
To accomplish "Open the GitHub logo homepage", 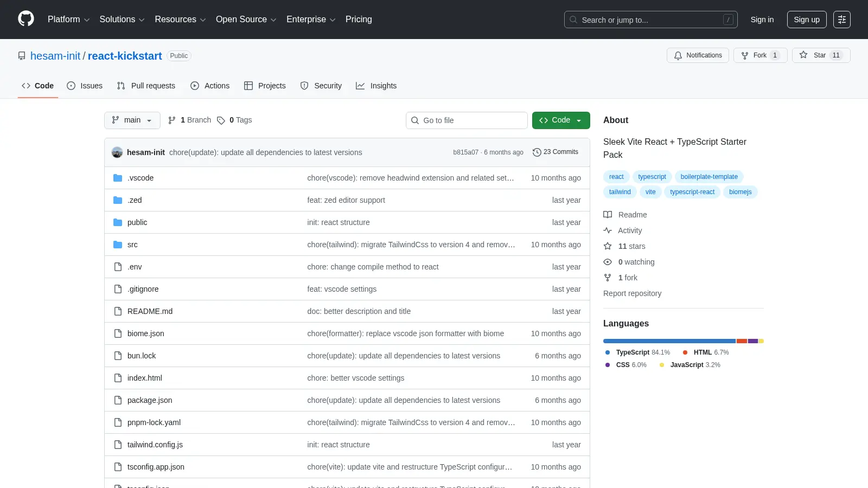I will tap(26, 19).
